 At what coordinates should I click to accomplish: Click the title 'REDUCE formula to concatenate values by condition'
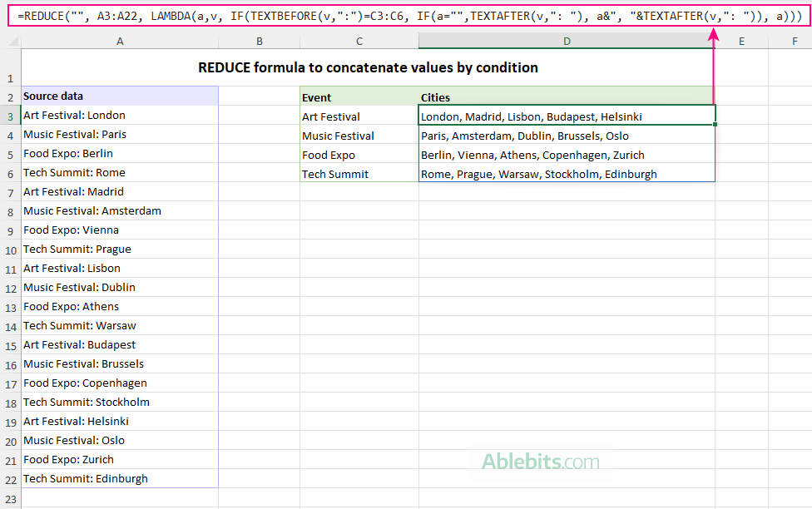[368, 68]
